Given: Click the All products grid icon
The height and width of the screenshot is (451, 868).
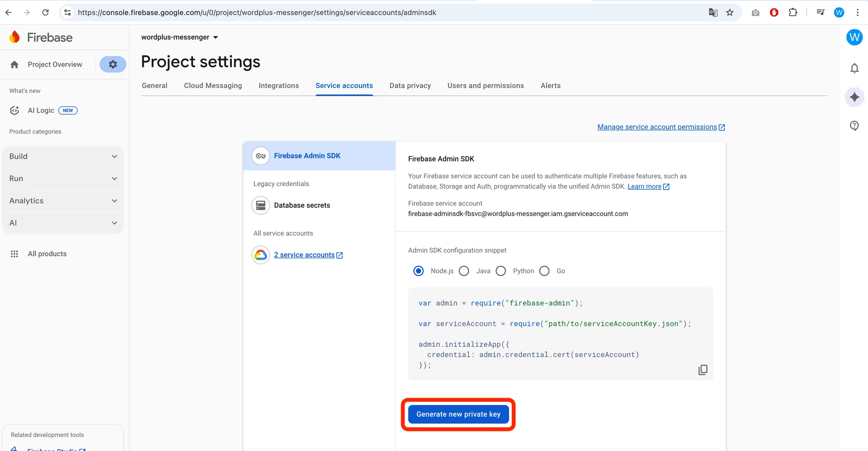Looking at the screenshot, I should coord(14,253).
